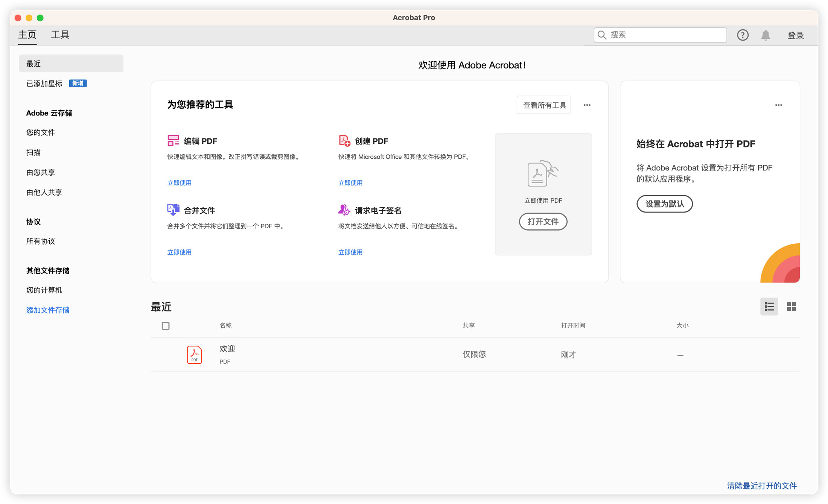This screenshot has width=828, height=504.
Task: Open 您的计算机 in the sidebar
Action: tap(44, 290)
